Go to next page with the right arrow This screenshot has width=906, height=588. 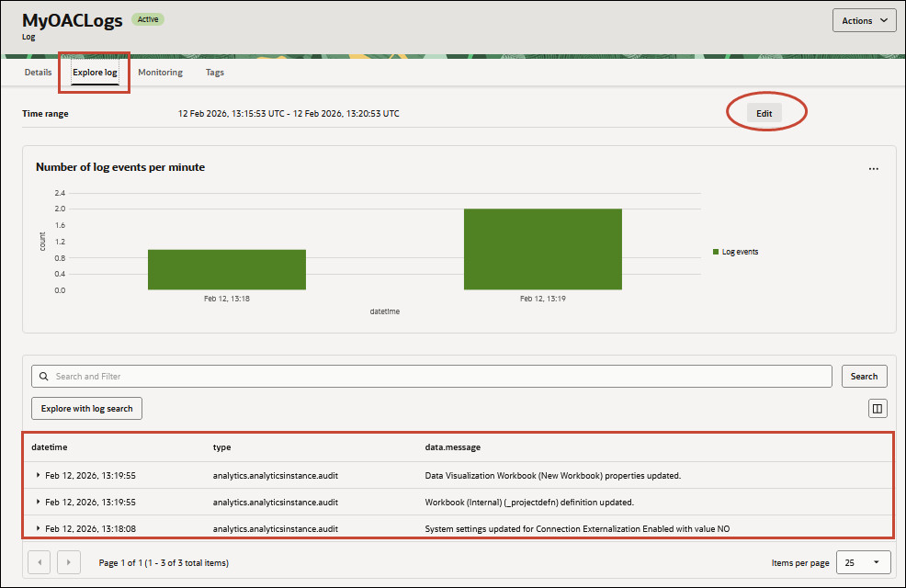pyautogui.click(x=68, y=561)
